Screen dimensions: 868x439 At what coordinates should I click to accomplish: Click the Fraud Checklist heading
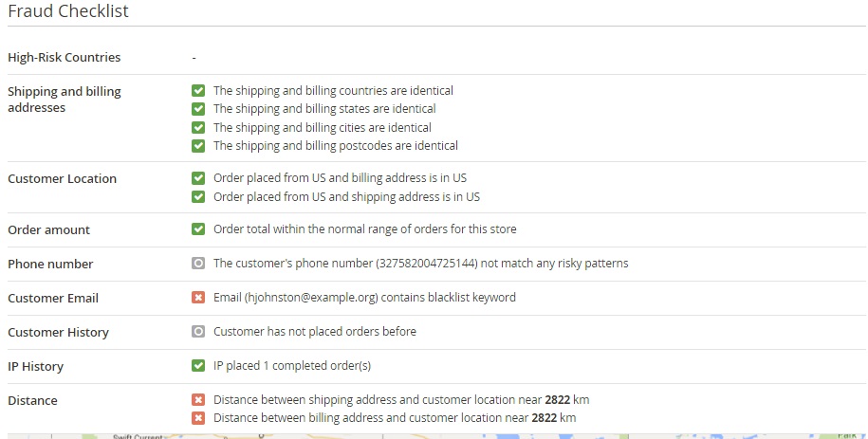coord(68,11)
